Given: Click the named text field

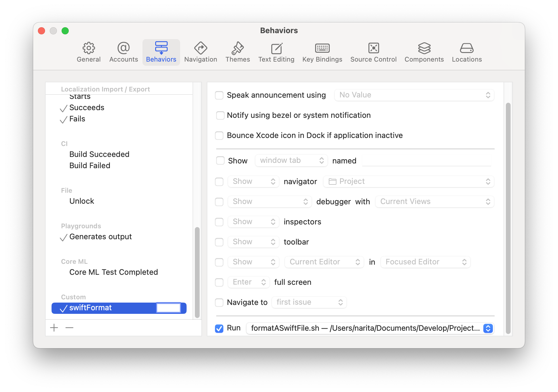Looking at the screenshot, I should 426,160.
